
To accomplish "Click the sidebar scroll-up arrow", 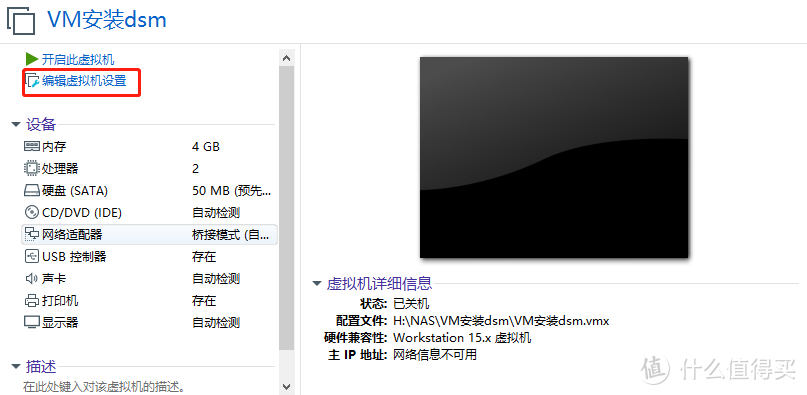I will tap(287, 58).
